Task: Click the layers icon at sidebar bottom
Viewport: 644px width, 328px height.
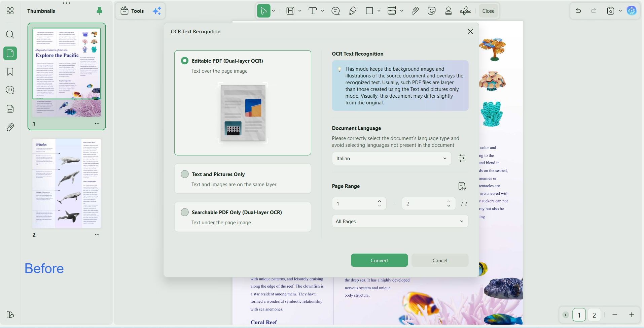Action: pyautogui.click(x=10, y=315)
